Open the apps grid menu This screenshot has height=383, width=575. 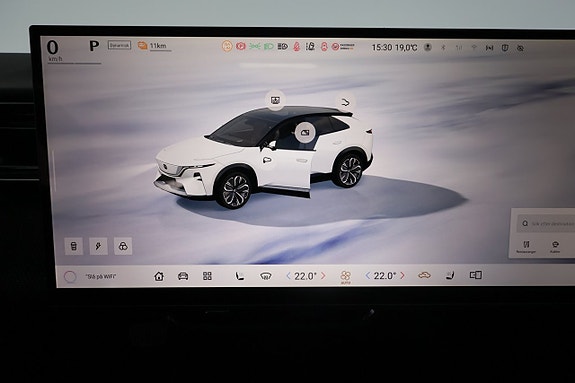click(207, 276)
